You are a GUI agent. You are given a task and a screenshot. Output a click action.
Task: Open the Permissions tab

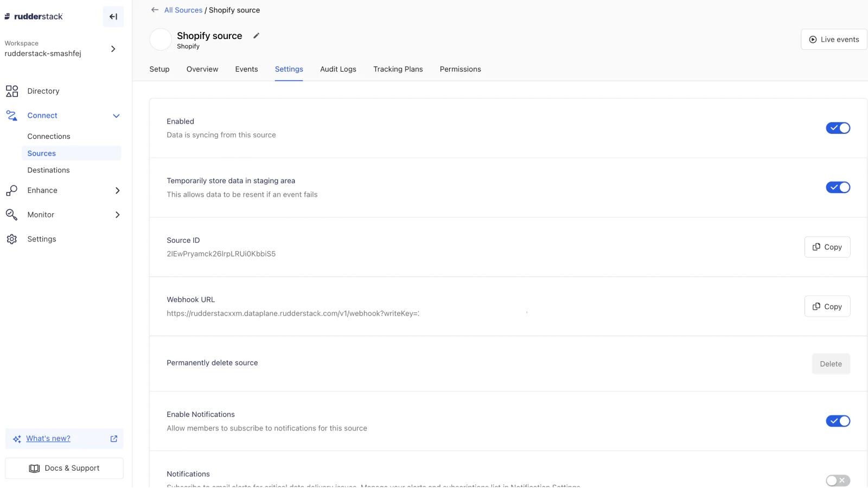pos(460,69)
